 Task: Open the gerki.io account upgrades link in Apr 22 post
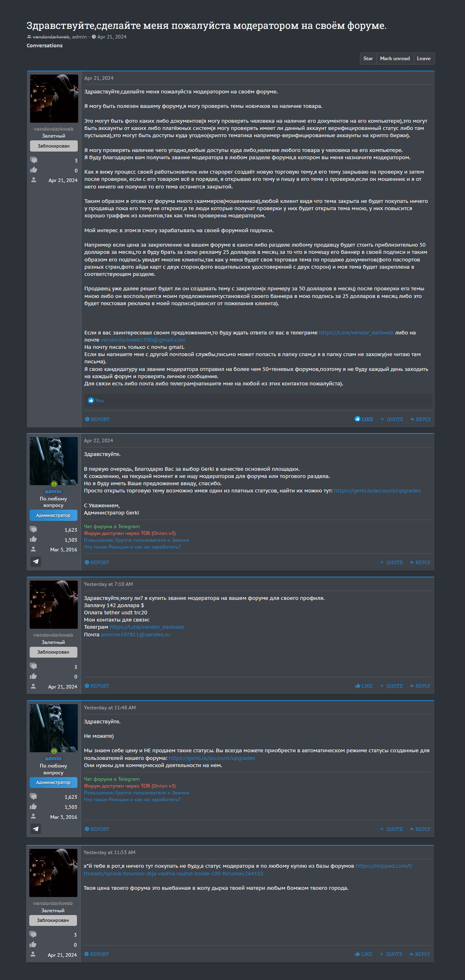377,491
